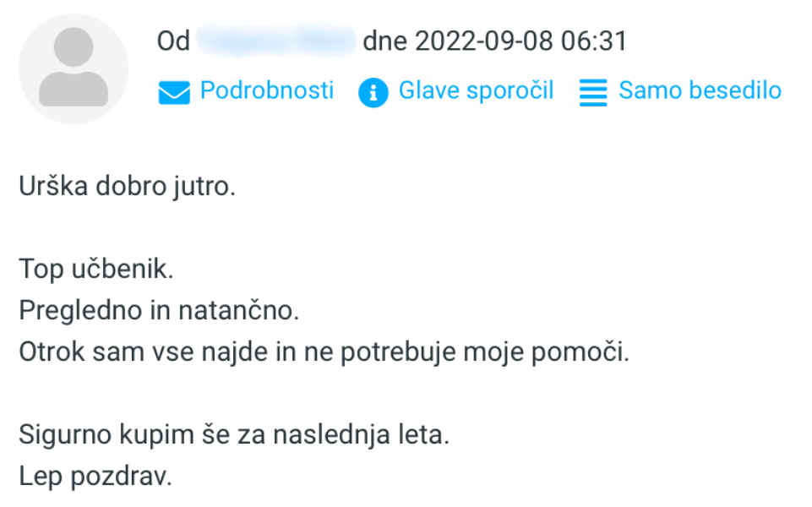Click the text "Pregledno in natančno."

click(160, 311)
